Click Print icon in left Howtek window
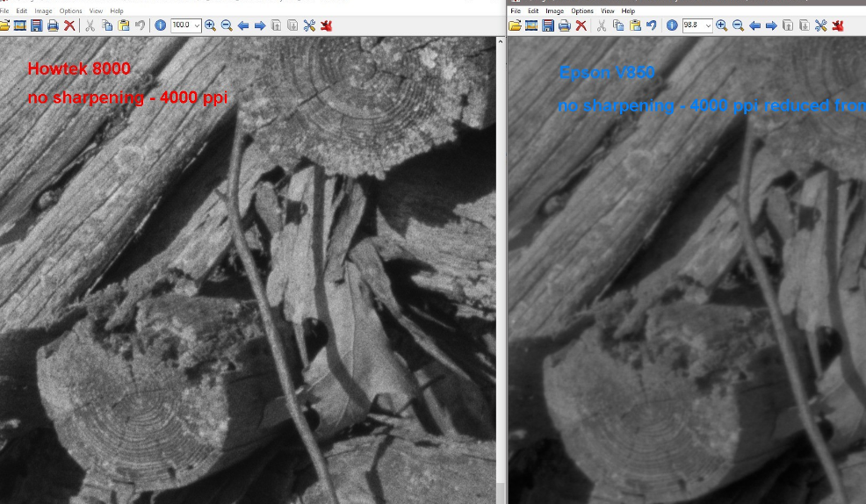The image size is (866, 504). coord(53,25)
